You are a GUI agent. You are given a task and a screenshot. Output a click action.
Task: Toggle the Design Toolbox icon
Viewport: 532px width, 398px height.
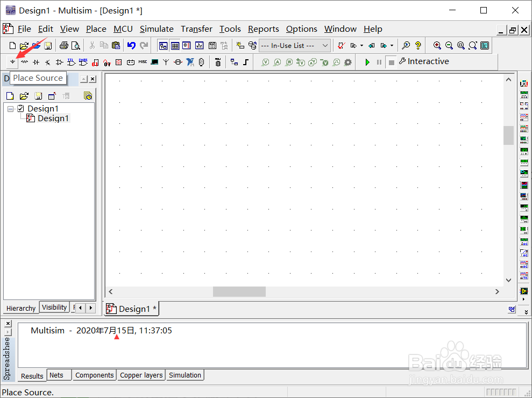tap(163, 45)
